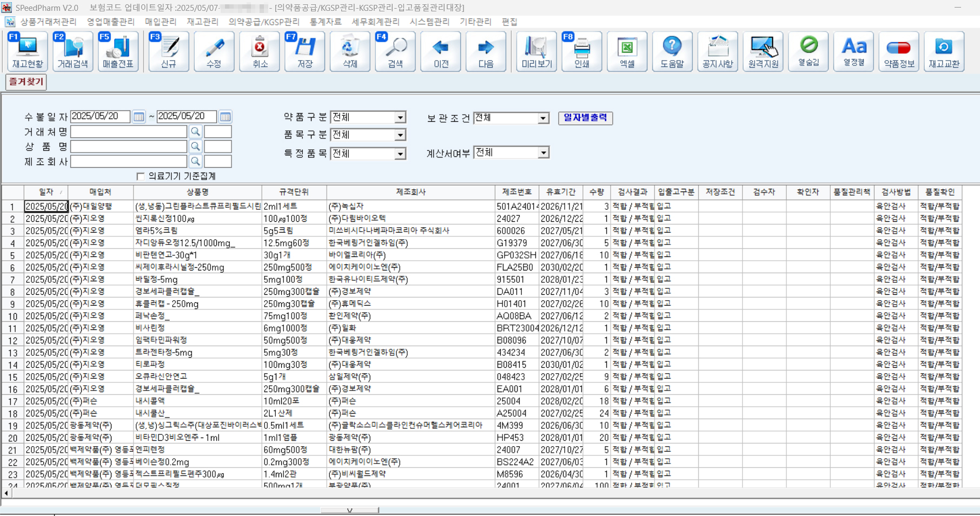Click the 제조회사 text input field
This screenshot has height=516, width=980.
click(129, 161)
